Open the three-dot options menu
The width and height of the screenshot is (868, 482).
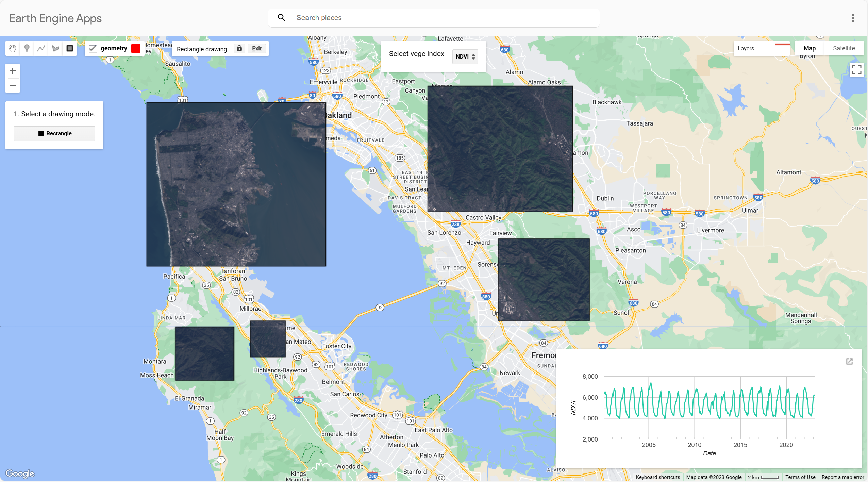[x=853, y=18]
